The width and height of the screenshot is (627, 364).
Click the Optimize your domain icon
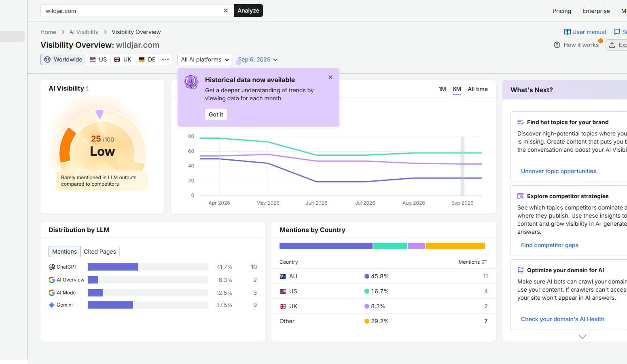click(x=521, y=270)
